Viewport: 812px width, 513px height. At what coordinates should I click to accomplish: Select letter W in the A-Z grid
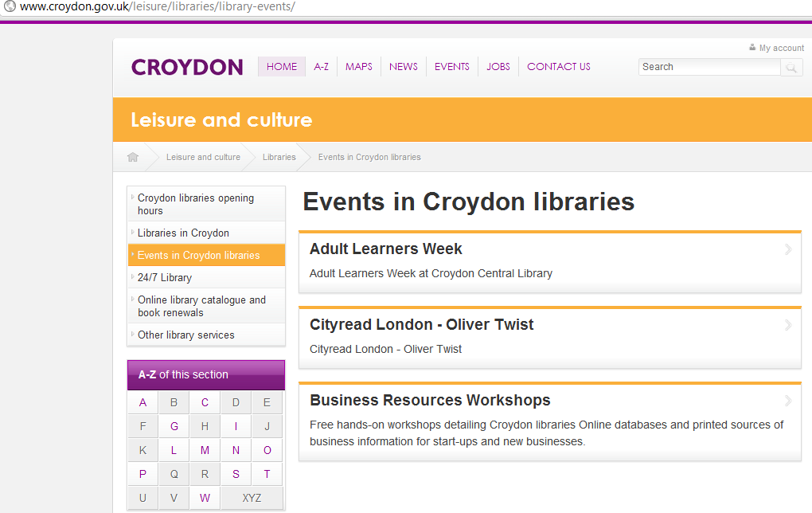(205, 497)
